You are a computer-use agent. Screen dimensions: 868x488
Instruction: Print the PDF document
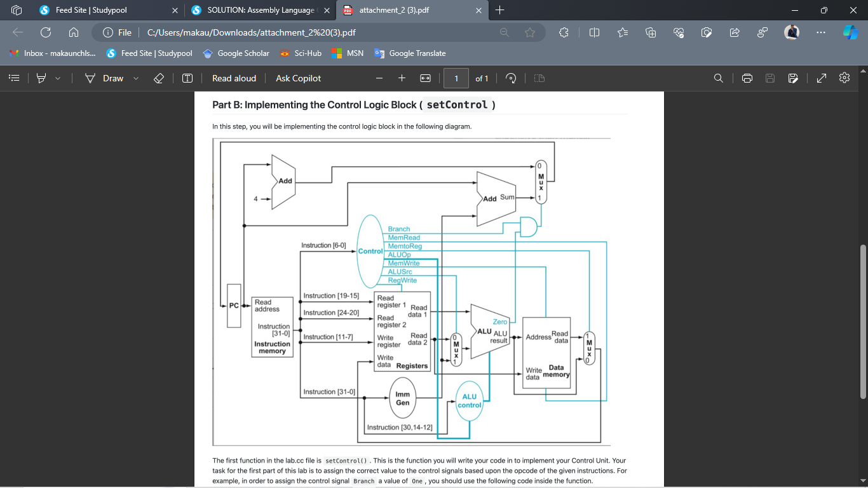747,78
